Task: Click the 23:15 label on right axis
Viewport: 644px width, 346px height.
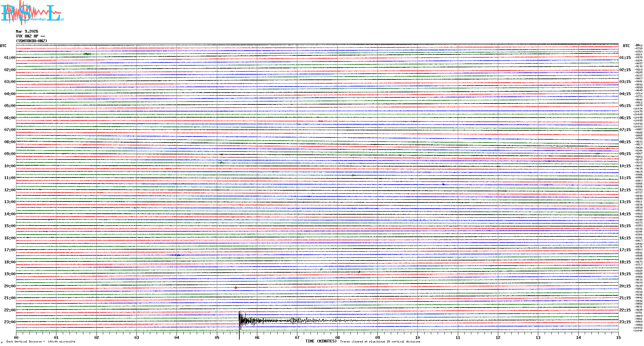Action: pos(625,322)
